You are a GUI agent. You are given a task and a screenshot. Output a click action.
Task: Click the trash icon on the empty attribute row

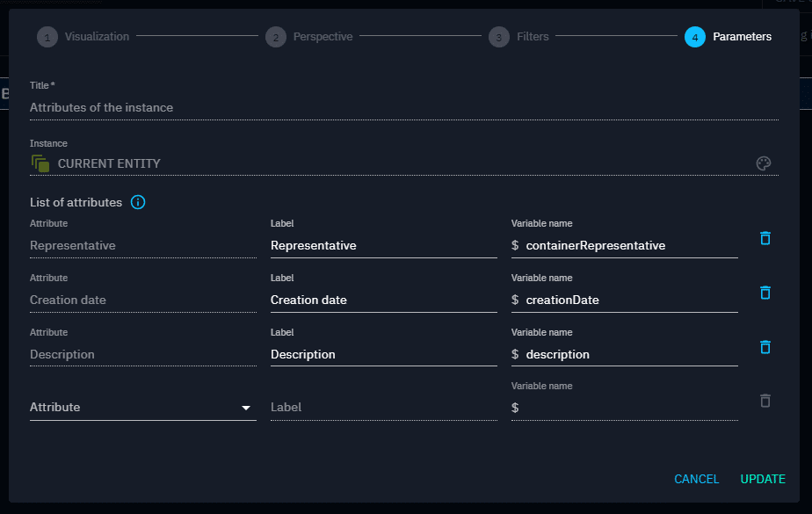click(x=764, y=400)
